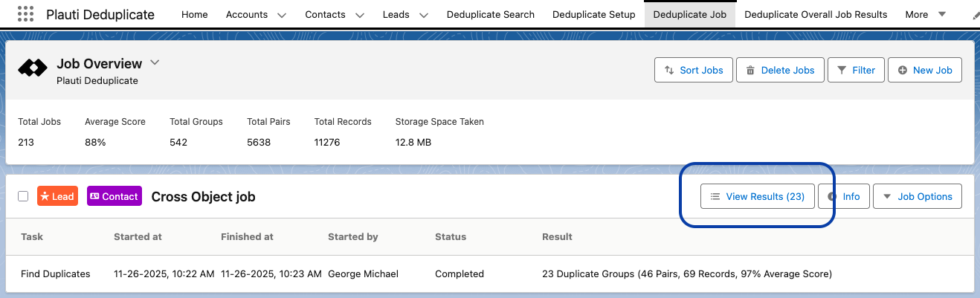Click the Result column header

pos(557,236)
